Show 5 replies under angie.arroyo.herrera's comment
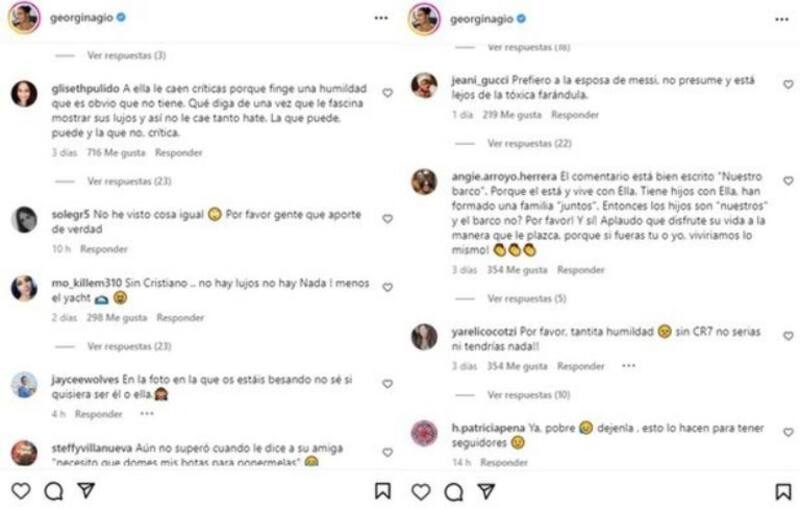The height and width of the screenshot is (509, 800). [526, 298]
